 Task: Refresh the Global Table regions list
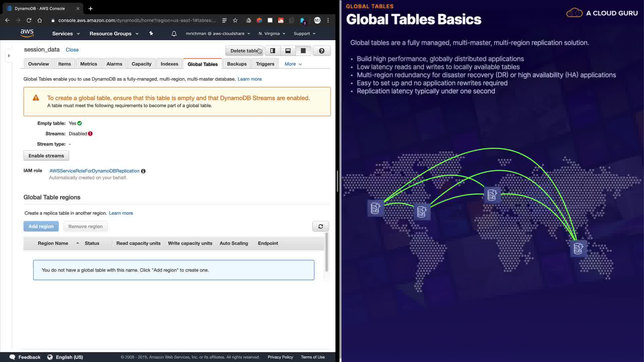click(x=320, y=226)
